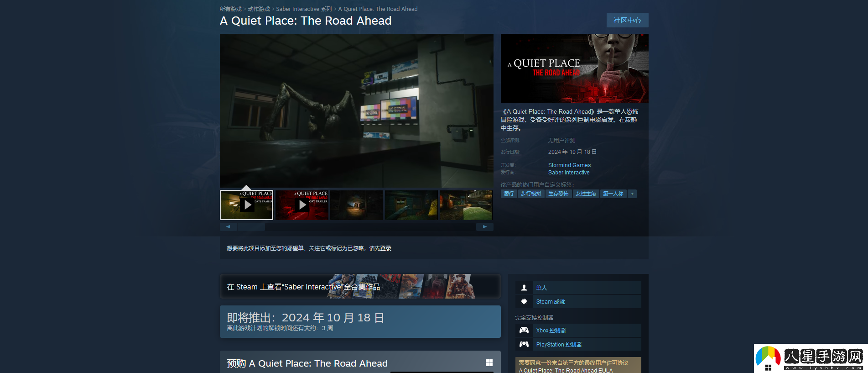Open the Saber Interactive franchise collection banner

pos(360,286)
